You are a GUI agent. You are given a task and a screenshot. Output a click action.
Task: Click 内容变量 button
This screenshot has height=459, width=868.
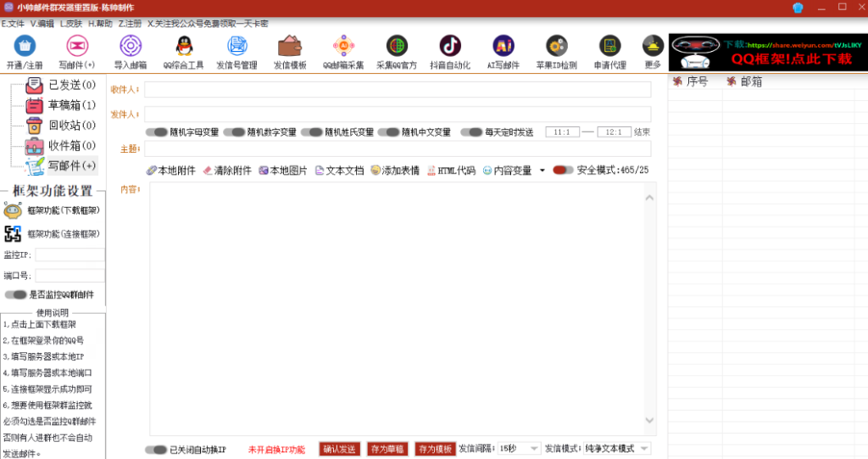tap(507, 171)
